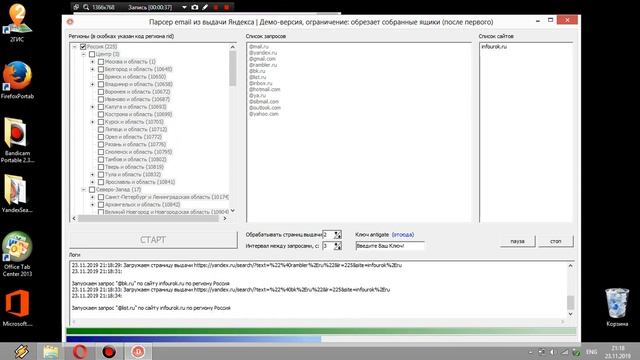Select Липецк и область (10712) tree row

(136, 129)
